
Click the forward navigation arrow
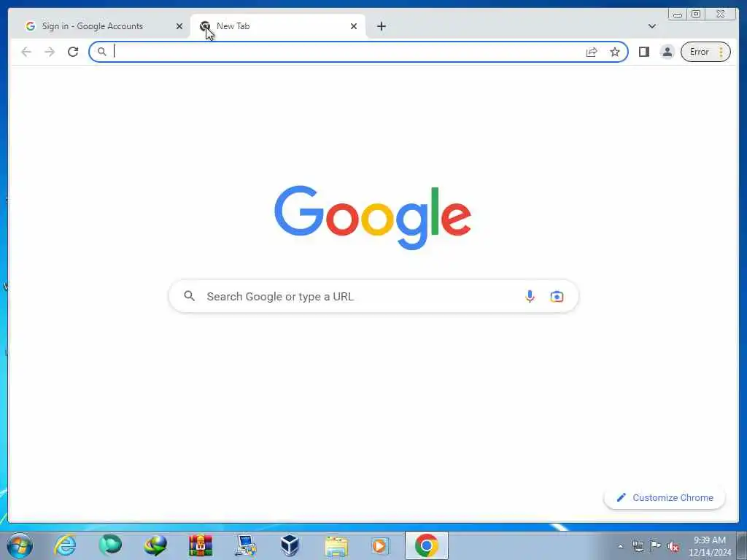pos(50,52)
